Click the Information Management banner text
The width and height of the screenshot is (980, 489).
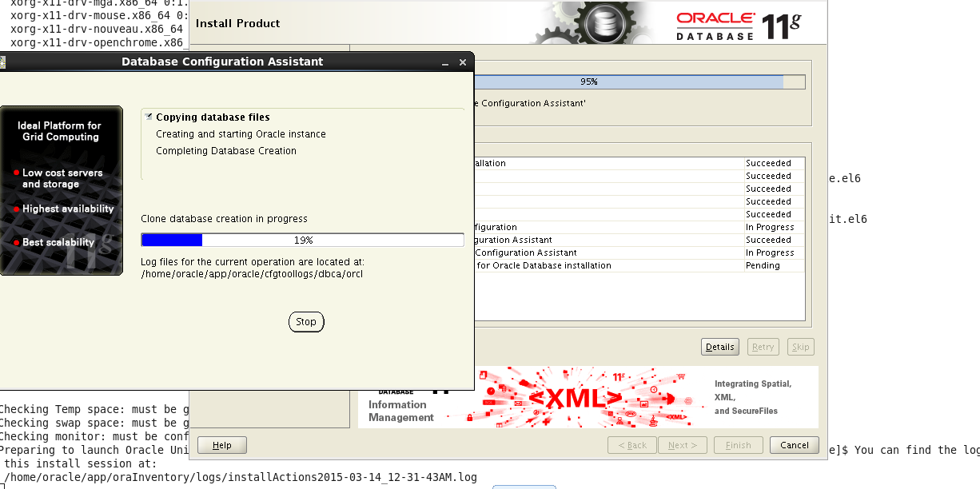tap(401, 411)
